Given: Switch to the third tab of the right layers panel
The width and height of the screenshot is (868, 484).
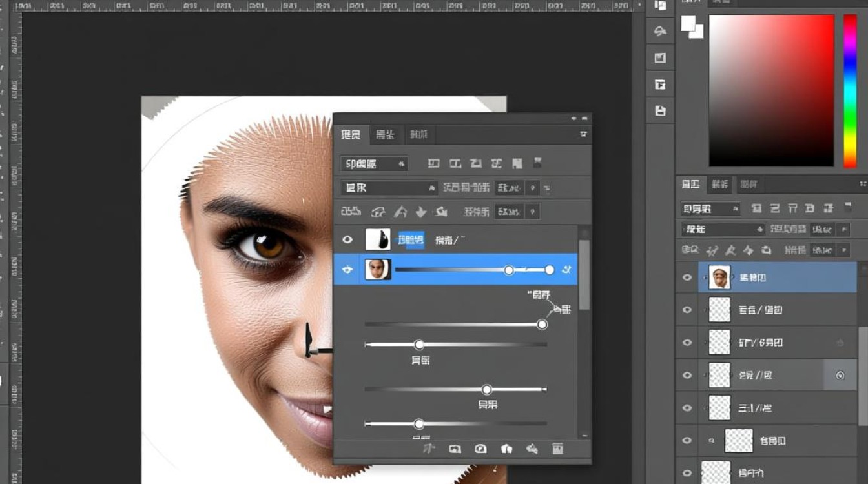Looking at the screenshot, I should tap(749, 185).
